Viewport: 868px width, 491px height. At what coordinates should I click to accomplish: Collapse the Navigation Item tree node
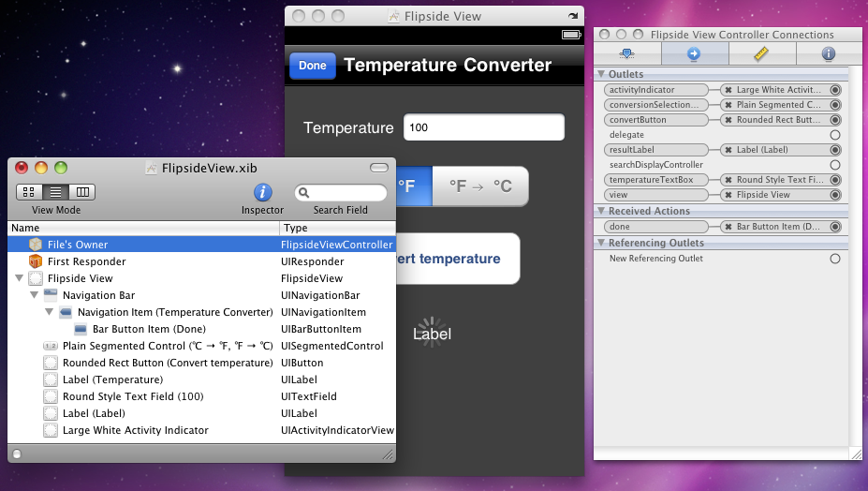pyautogui.click(x=50, y=312)
